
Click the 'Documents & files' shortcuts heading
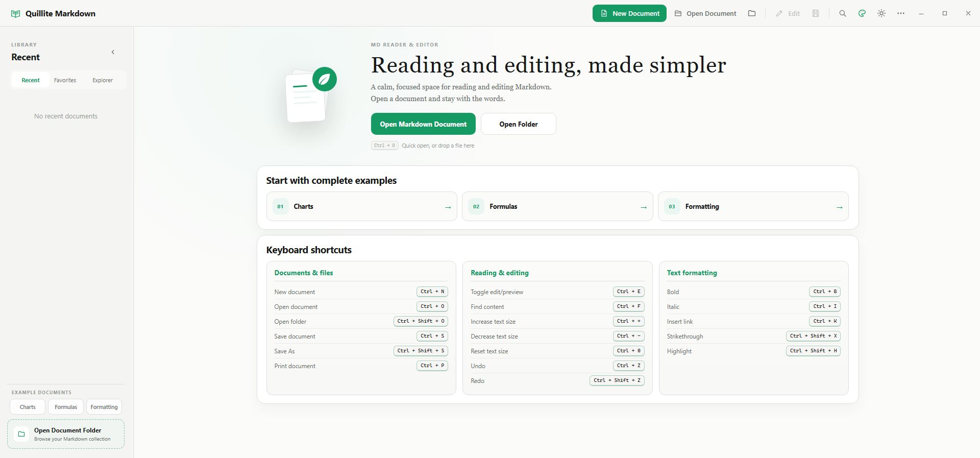point(304,273)
